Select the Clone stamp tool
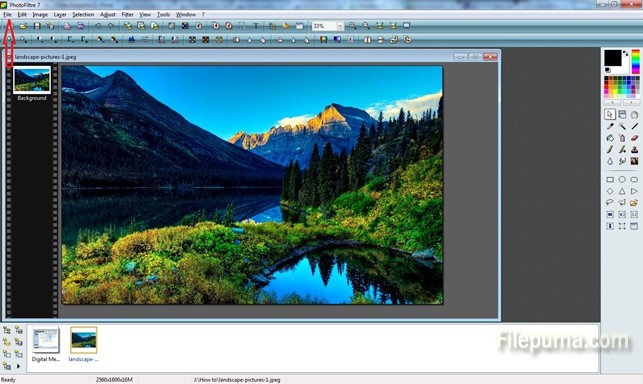Image resolution: width=643 pixels, height=384 pixels. (634, 149)
